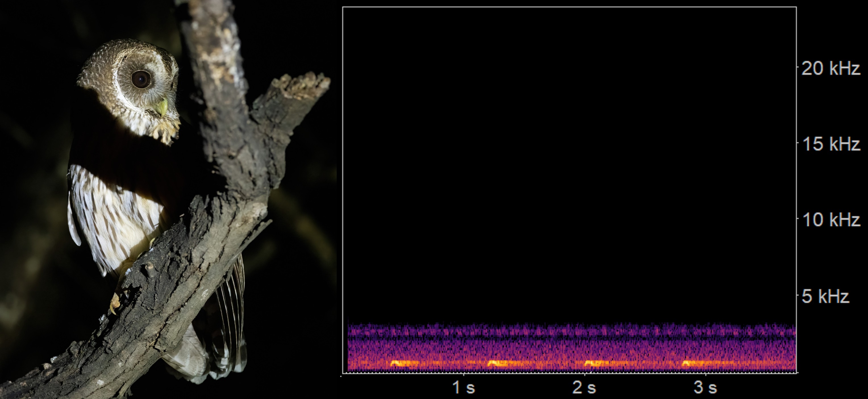Click the owl's streaked white breast
The image size is (868, 399).
(x=111, y=219)
